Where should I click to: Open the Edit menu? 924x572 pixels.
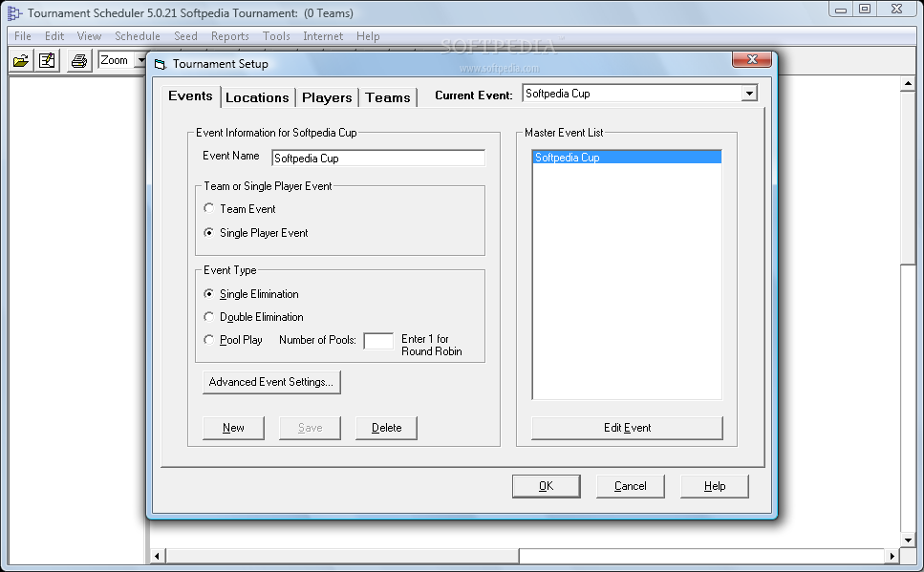[x=54, y=36]
